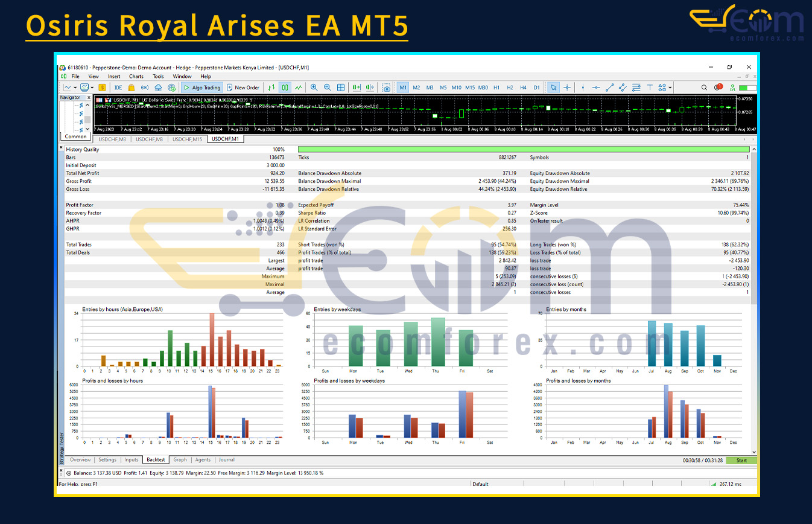This screenshot has height=524, width=812.
Task: Take a chart screenshot with camera icon
Action: [x=386, y=88]
